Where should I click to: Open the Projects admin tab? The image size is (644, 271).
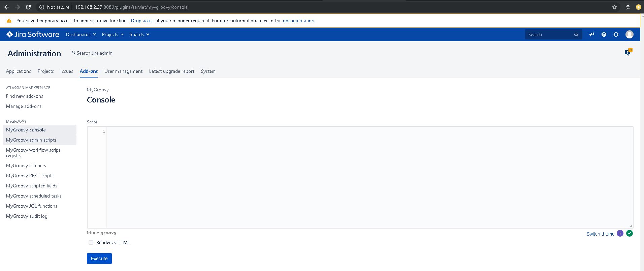tap(46, 71)
